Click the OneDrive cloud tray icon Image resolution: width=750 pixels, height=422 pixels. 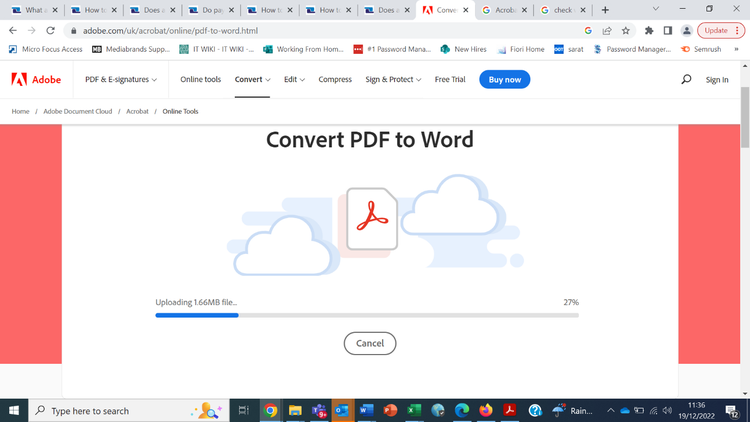point(625,411)
